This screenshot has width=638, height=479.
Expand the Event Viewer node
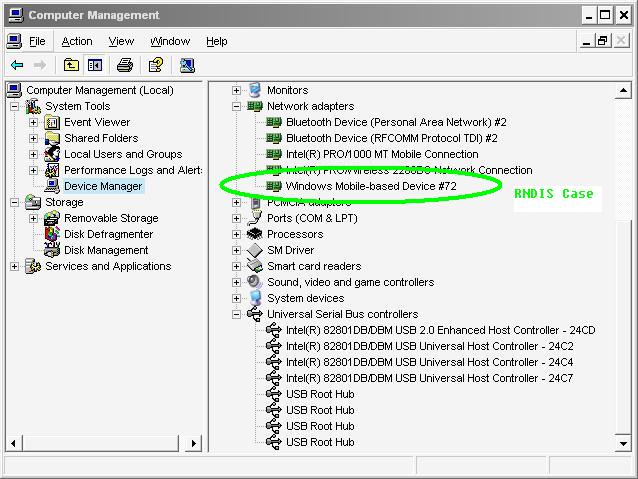click(33, 122)
